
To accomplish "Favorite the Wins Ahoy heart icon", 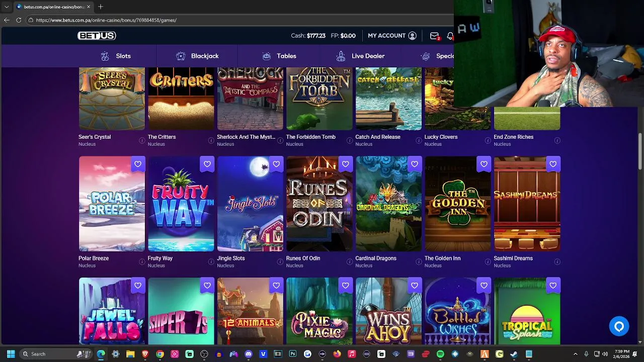I will tap(415, 286).
